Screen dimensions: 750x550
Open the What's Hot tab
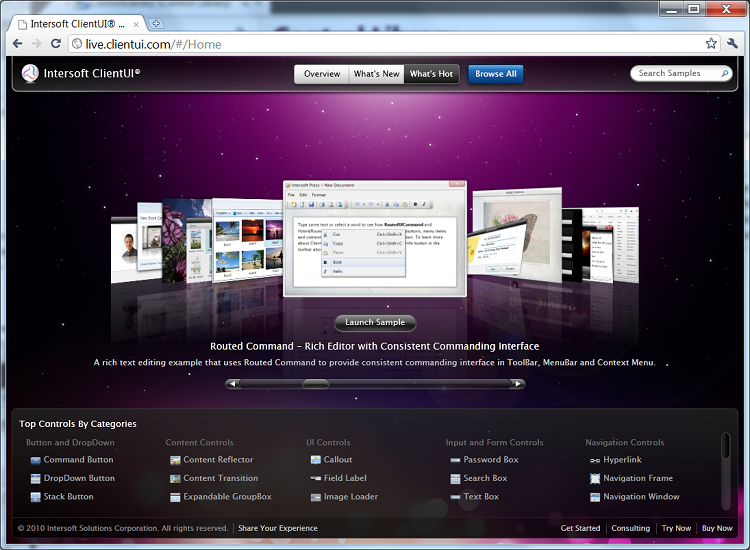[431, 74]
